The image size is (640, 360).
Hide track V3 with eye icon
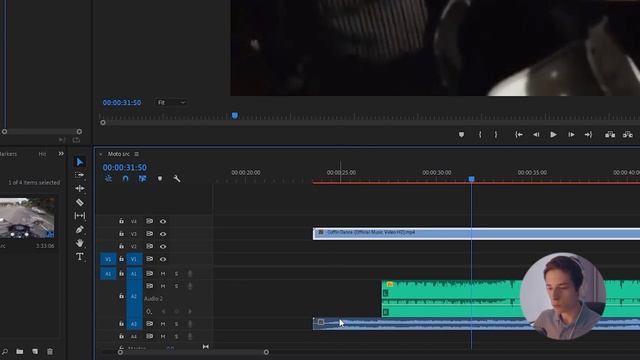[163, 234]
